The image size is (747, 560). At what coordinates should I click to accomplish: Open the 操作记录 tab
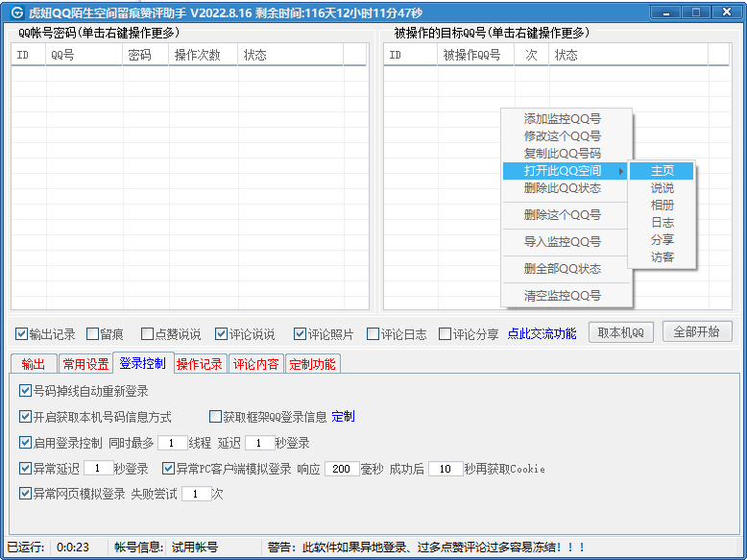coord(200,364)
